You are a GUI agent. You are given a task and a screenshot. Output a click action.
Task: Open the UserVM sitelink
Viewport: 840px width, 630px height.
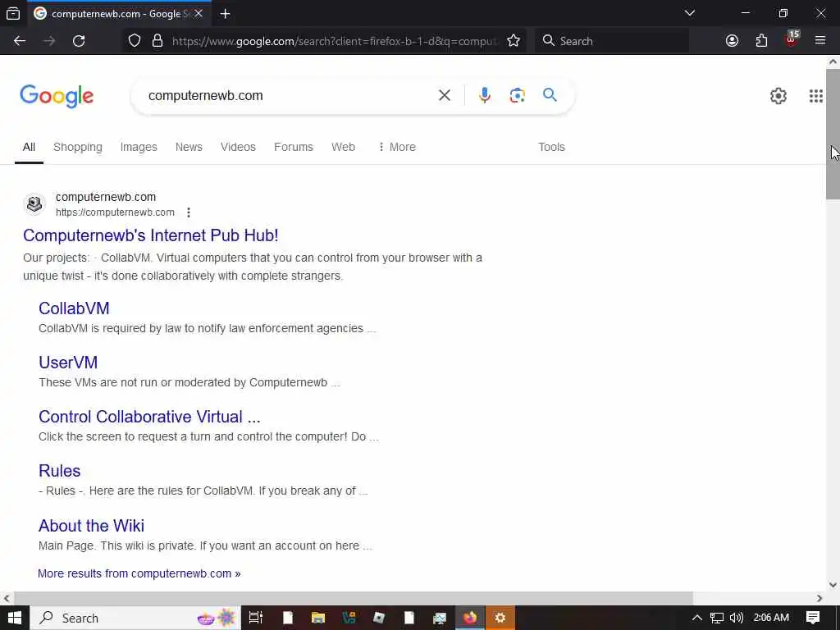(x=68, y=363)
